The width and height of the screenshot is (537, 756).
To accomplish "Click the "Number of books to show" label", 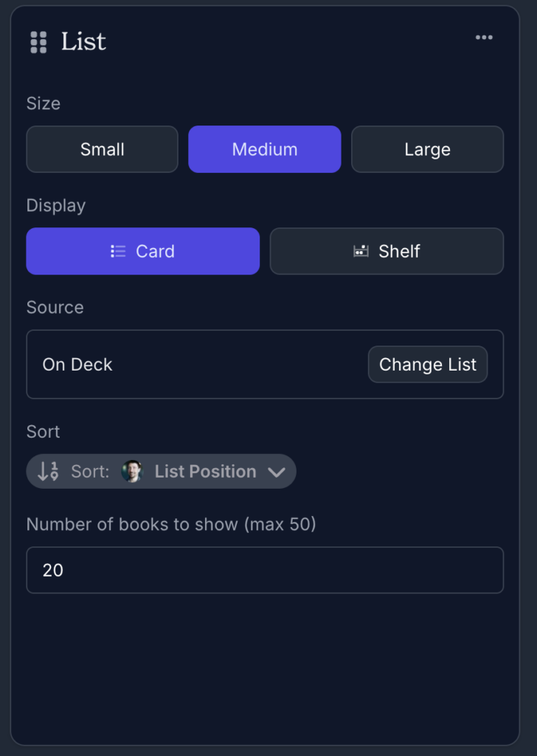I will coord(171,524).
